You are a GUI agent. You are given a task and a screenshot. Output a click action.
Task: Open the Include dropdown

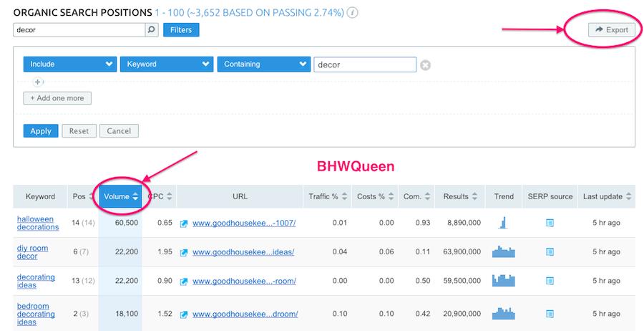pos(69,64)
